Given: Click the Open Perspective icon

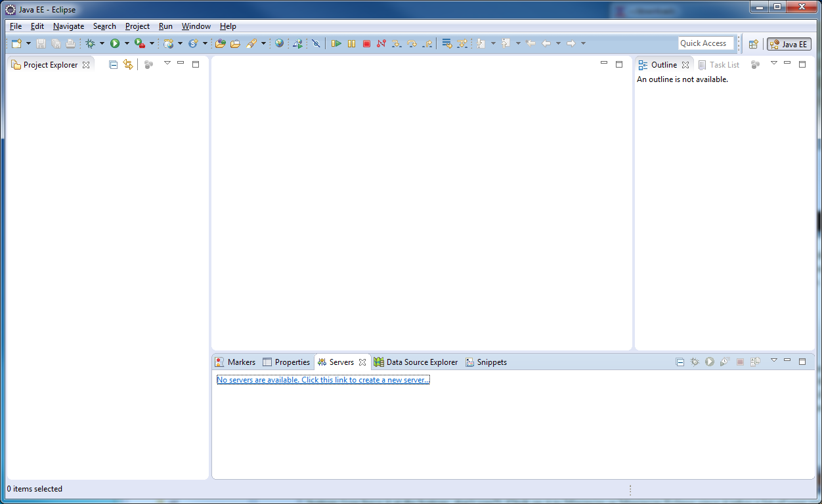Looking at the screenshot, I should 753,44.
